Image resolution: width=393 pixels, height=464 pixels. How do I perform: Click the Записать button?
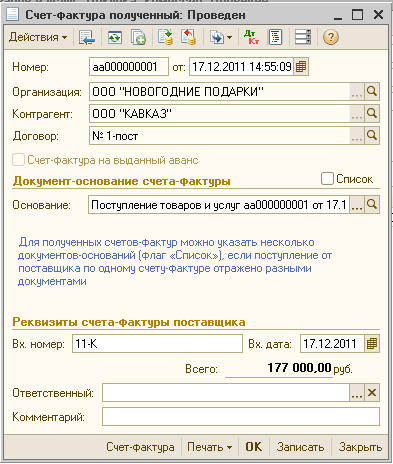tap(300, 447)
